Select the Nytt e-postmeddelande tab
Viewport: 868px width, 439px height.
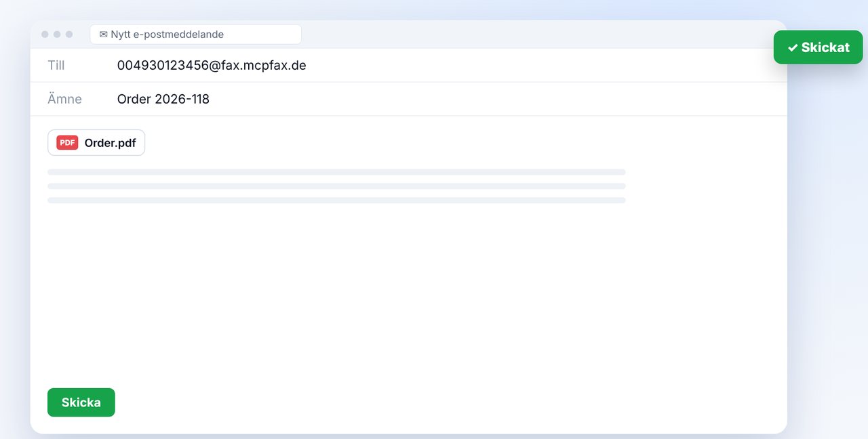196,35
